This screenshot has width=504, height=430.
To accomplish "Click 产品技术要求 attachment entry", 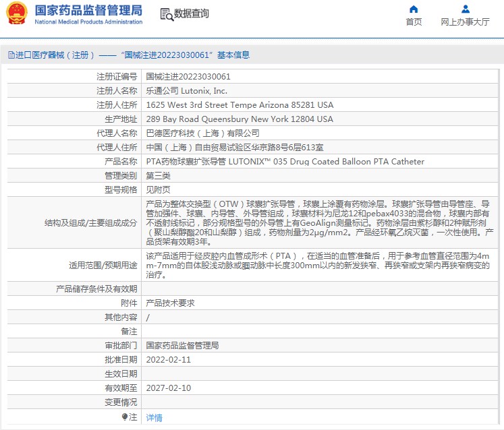I will pos(170,303).
